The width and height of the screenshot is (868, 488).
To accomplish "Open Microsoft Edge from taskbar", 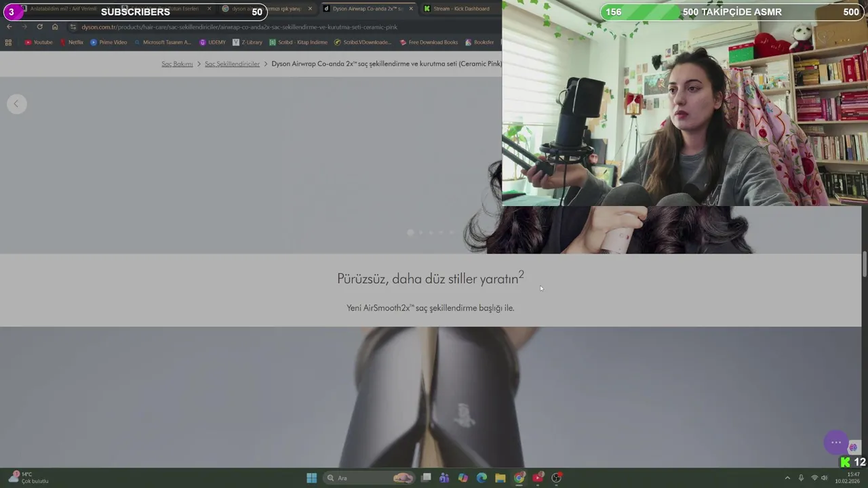I will pos(481,478).
